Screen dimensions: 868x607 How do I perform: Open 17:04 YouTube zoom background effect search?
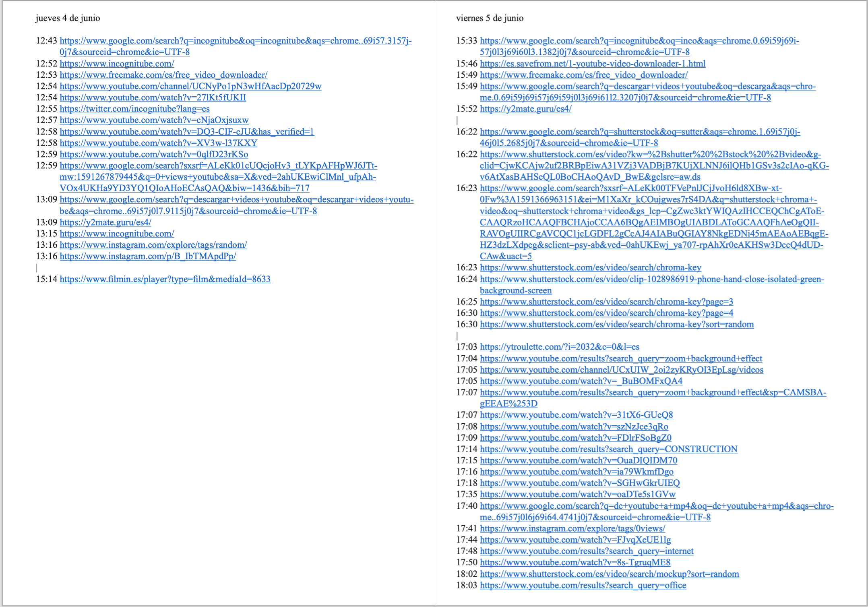621,358
